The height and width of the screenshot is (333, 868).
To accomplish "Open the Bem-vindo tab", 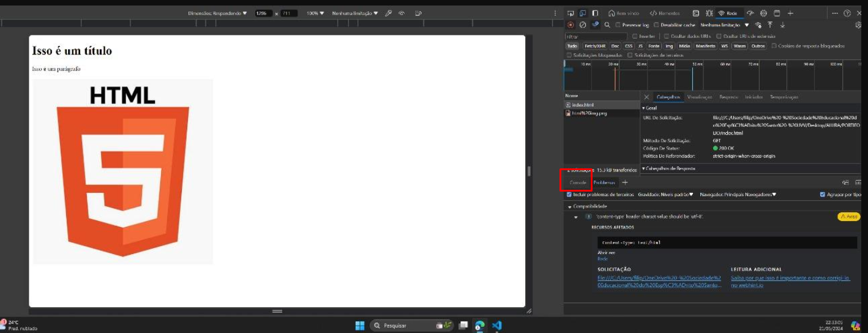I will click(624, 13).
